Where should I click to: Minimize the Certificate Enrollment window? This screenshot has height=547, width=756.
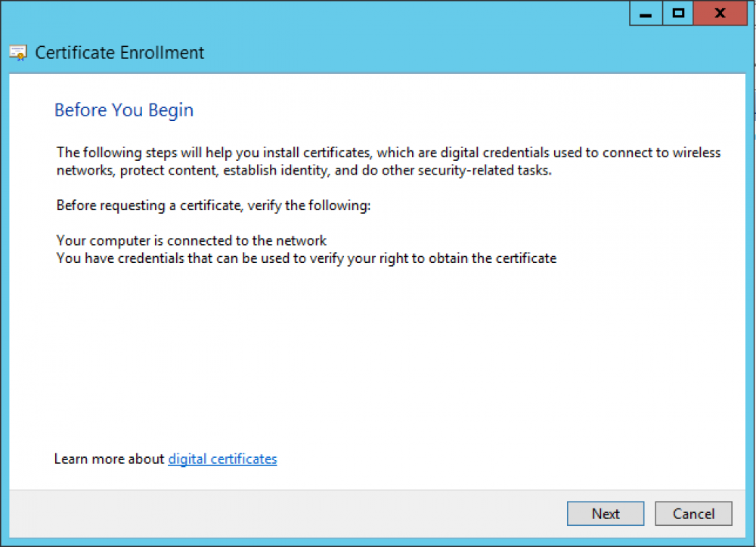(x=645, y=13)
